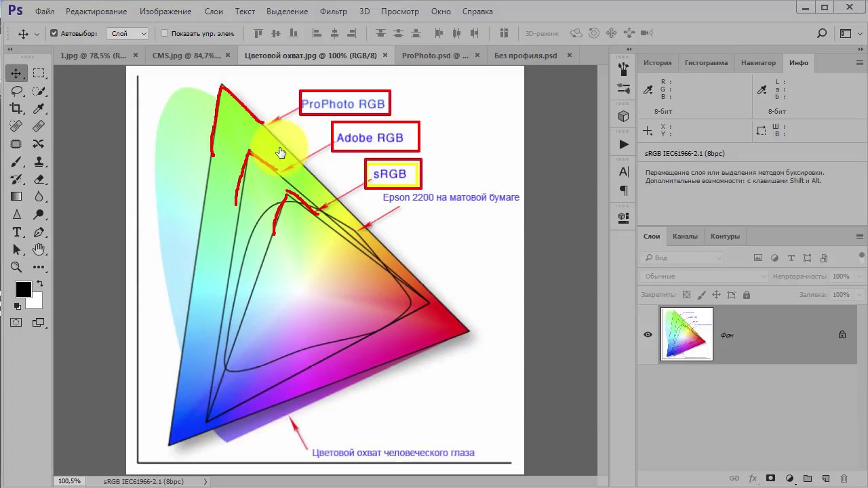Screen dimensions: 868x488
Task: Select the Spot Healing Brush tool
Action: (x=16, y=126)
